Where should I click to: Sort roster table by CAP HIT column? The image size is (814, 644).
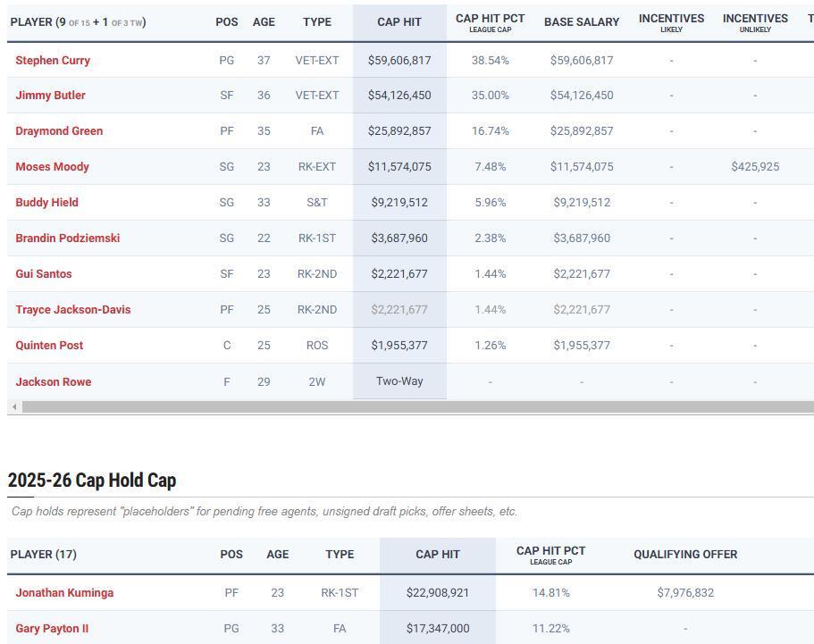[x=399, y=22]
